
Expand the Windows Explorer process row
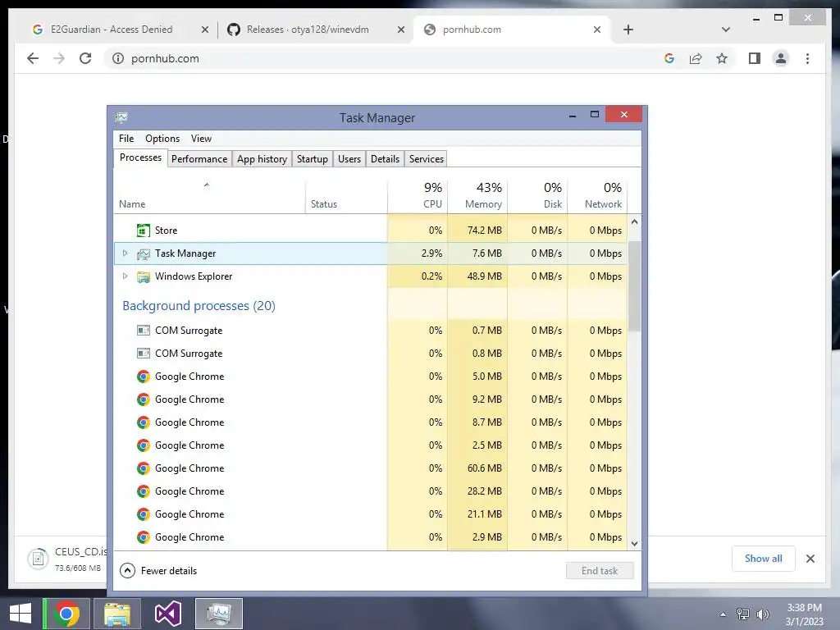point(126,276)
